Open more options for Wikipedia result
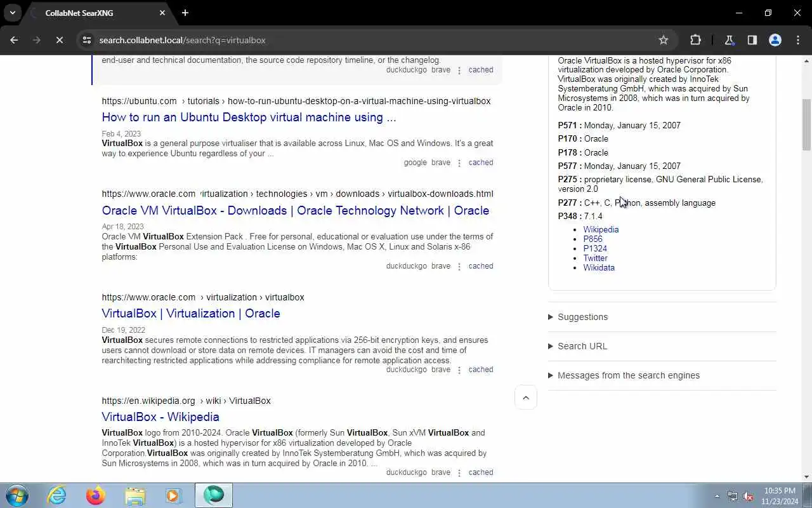This screenshot has height=508, width=812. pos(459,473)
